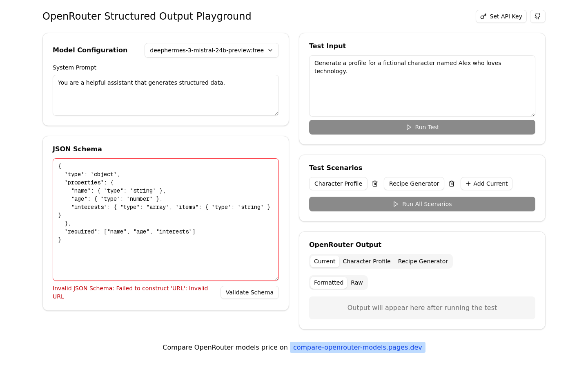Screen dimensions: 588x368
Task: Focus the Test Input text area
Action: (422, 86)
